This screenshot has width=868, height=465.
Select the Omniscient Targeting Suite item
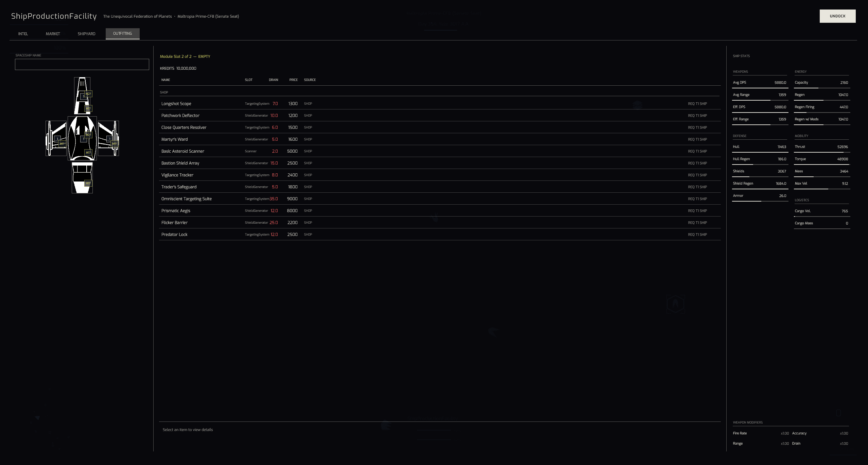(x=186, y=199)
